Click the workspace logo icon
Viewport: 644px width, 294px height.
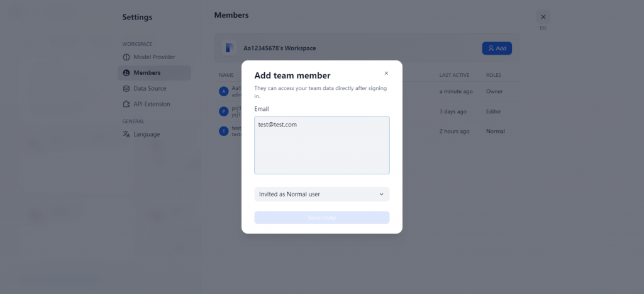(x=229, y=48)
